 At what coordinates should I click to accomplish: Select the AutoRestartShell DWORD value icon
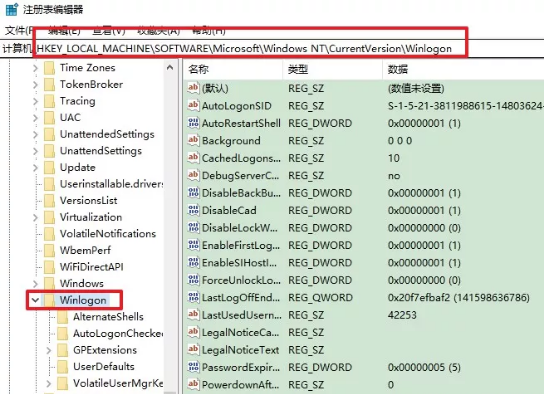(x=193, y=123)
